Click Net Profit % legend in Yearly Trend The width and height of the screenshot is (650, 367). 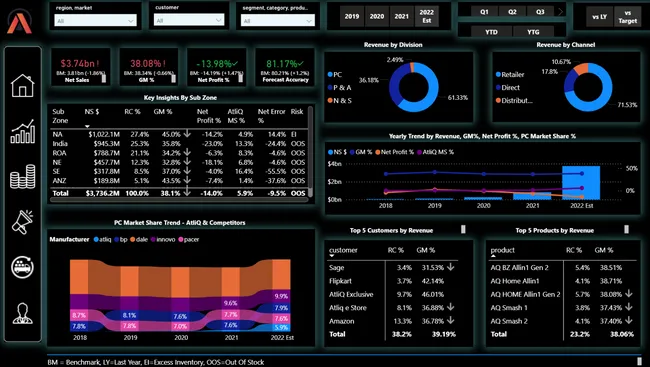395,152
